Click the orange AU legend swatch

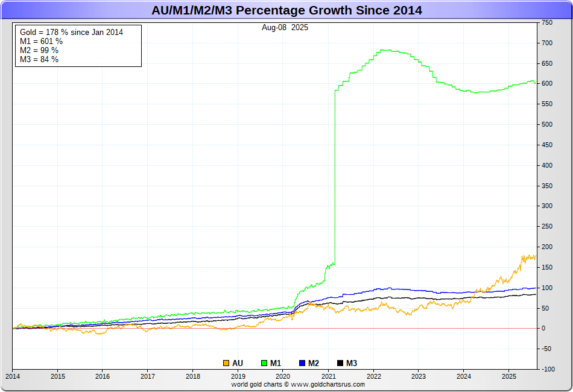(226, 363)
